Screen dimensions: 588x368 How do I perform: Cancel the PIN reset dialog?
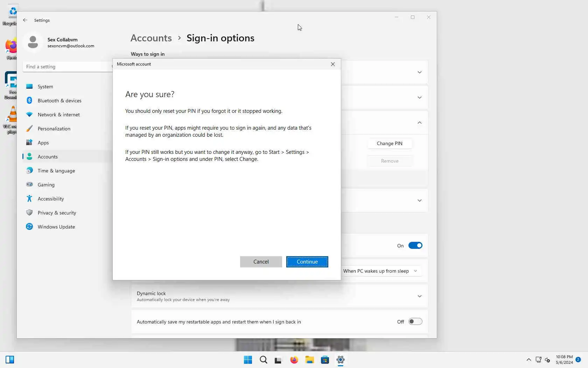[261, 262]
